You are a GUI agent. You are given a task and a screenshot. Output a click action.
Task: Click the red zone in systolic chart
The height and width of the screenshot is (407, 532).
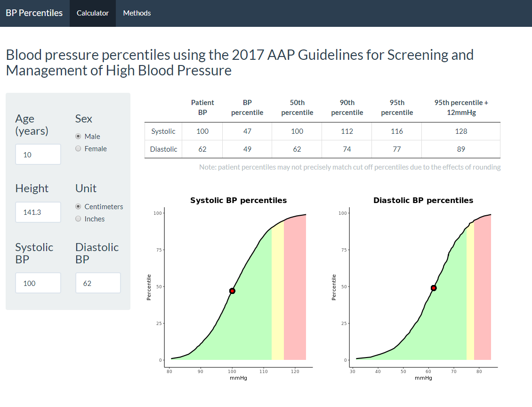click(x=295, y=292)
